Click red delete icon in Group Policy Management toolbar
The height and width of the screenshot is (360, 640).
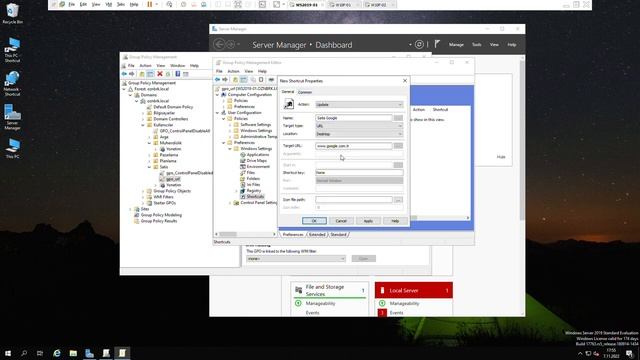(x=160, y=74)
